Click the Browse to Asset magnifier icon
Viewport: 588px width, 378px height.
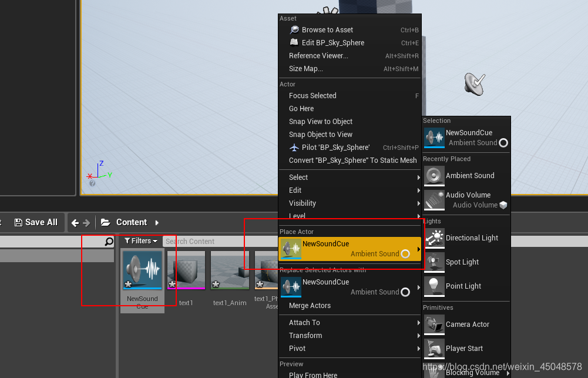(x=294, y=29)
